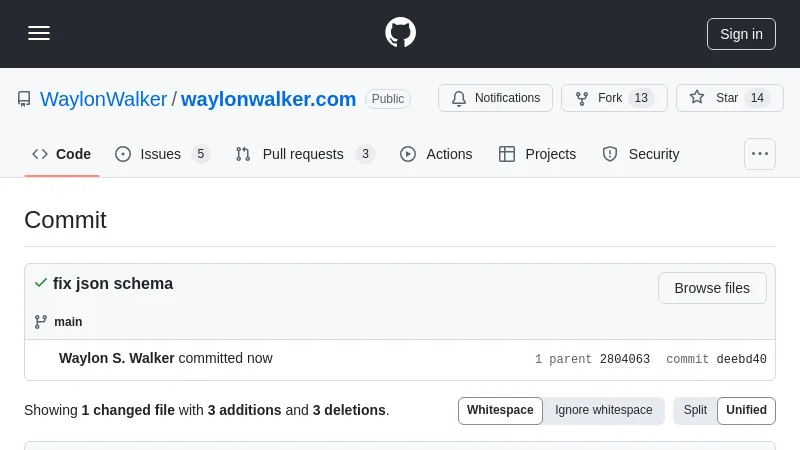
Task: Click the Fork repository icon
Action: [x=582, y=98]
